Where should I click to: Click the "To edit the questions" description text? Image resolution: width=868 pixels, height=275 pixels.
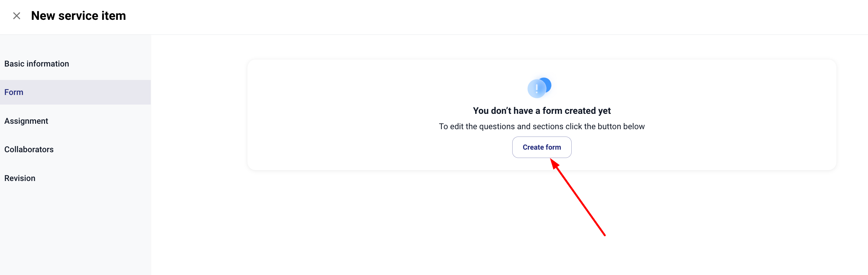(542, 127)
